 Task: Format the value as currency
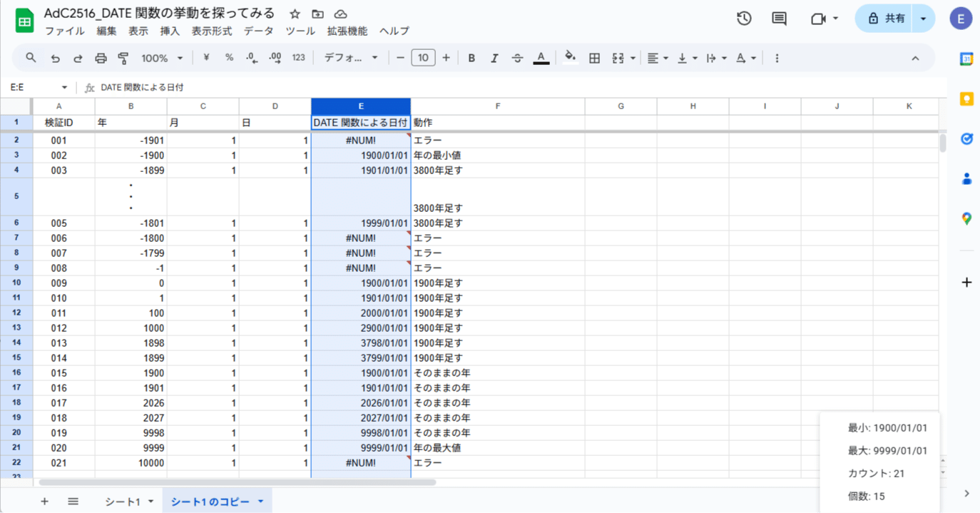coord(206,57)
